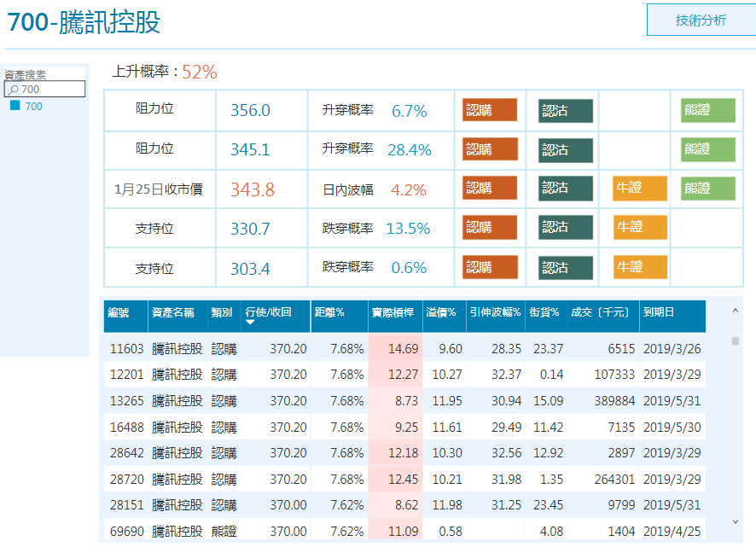Click resistance value 345.1
This screenshot has width=756, height=547.
pyautogui.click(x=250, y=149)
